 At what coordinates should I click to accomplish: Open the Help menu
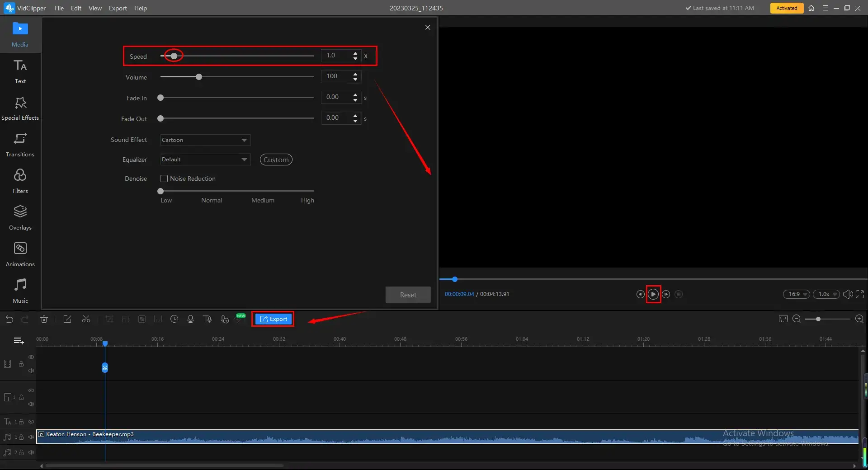click(x=140, y=8)
